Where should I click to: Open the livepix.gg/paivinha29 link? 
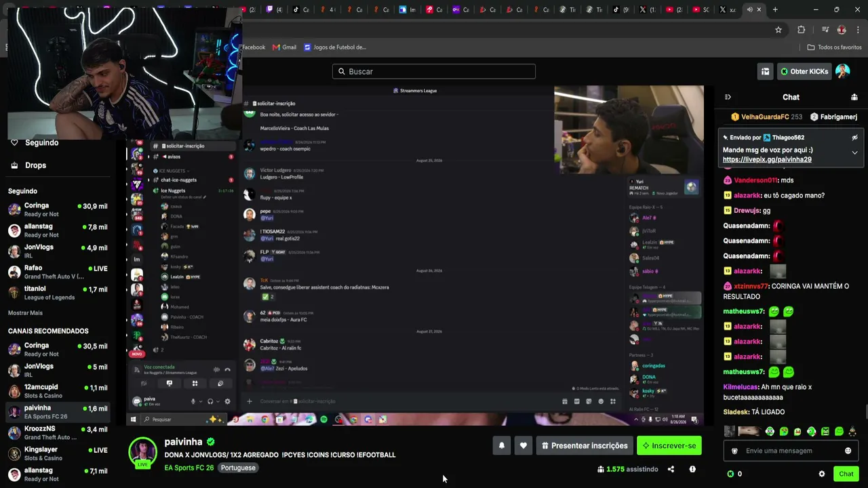pyautogui.click(x=767, y=159)
